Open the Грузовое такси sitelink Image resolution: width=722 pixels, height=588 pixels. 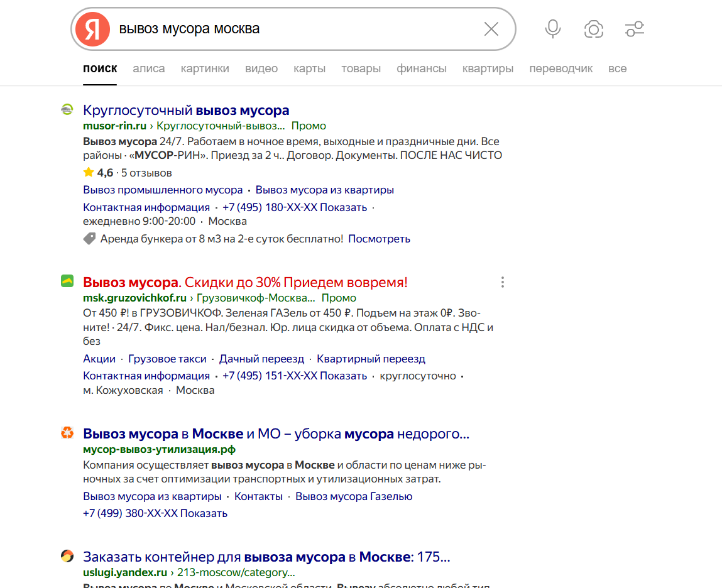pyautogui.click(x=167, y=359)
